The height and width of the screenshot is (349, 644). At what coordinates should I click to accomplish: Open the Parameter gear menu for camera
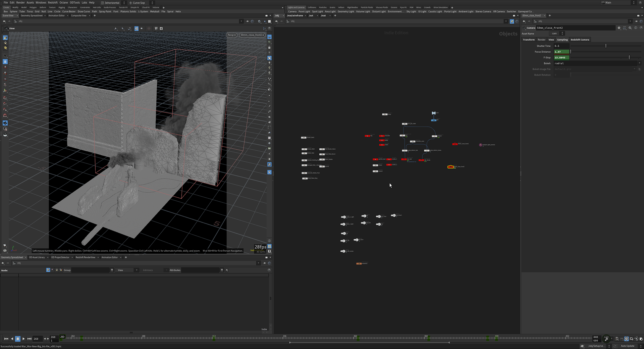619,28
